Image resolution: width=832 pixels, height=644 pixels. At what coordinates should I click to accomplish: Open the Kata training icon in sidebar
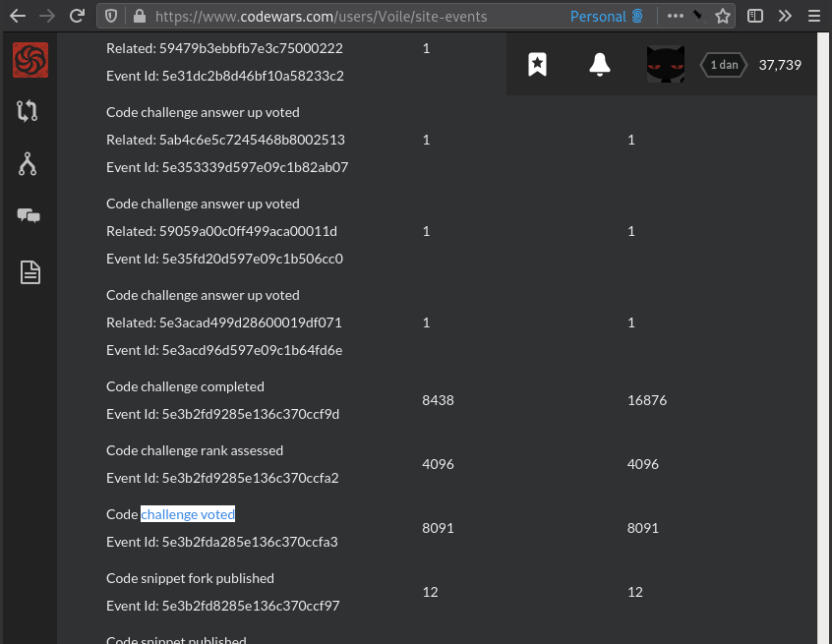point(28,111)
